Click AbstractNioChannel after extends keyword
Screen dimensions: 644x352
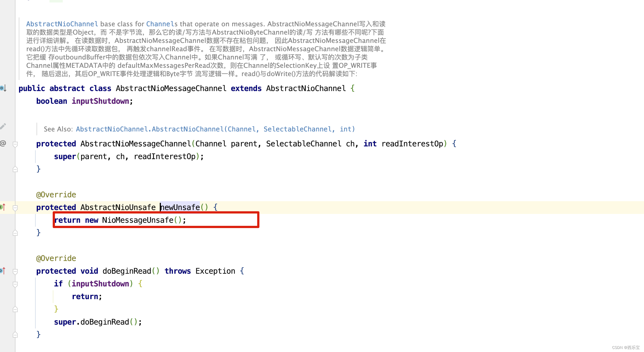[306, 89]
